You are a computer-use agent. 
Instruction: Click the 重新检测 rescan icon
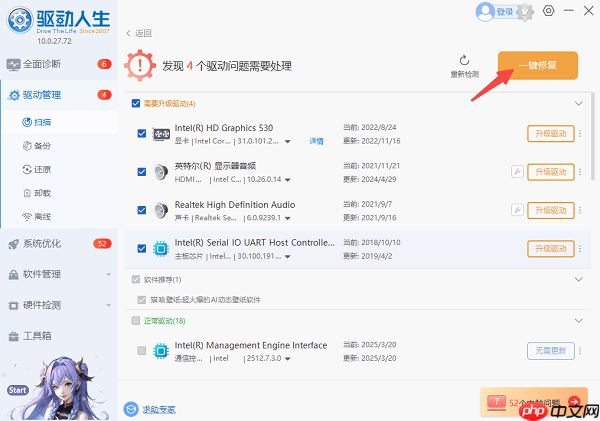coord(463,61)
